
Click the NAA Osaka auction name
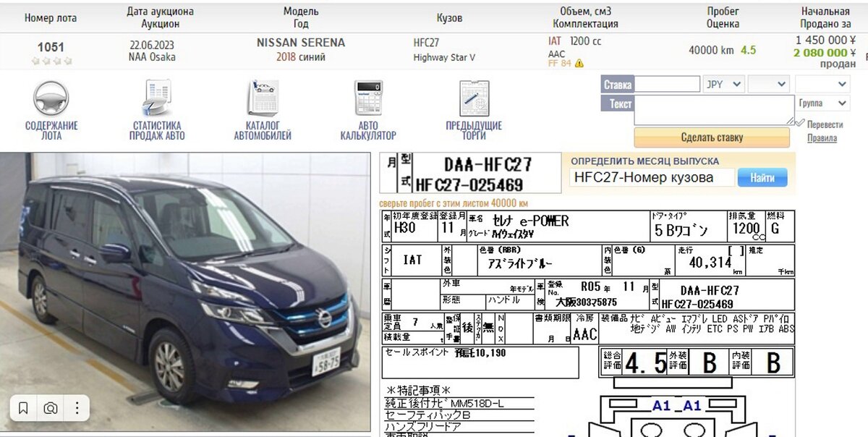coord(152,57)
